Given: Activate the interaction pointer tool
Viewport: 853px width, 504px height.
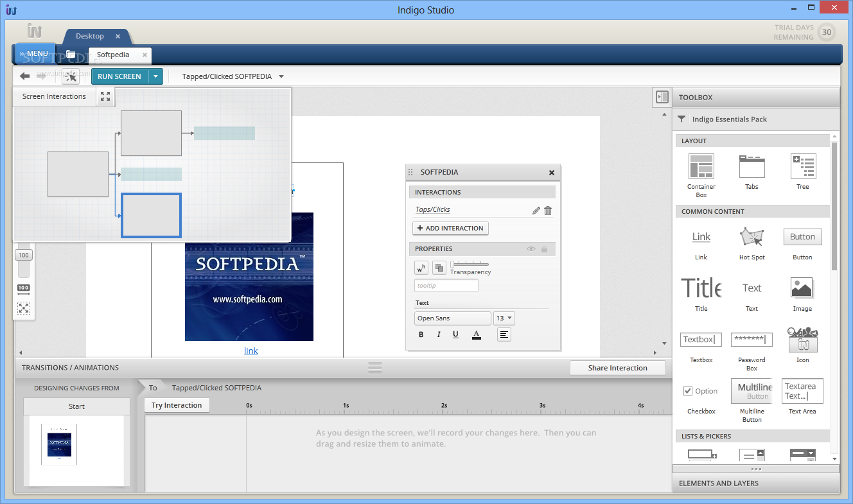Looking at the screenshot, I should pyautogui.click(x=71, y=76).
